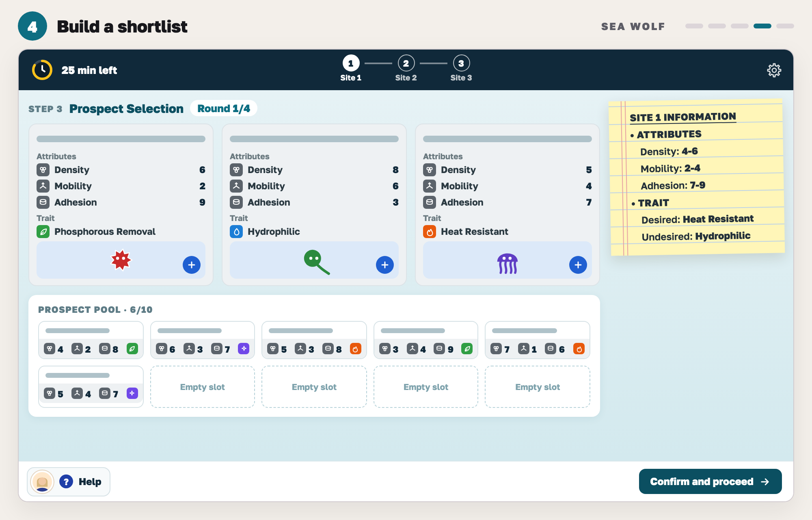The width and height of the screenshot is (812, 520).
Task: Click 'Mobility: 2-4' on the note
Action: (670, 169)
